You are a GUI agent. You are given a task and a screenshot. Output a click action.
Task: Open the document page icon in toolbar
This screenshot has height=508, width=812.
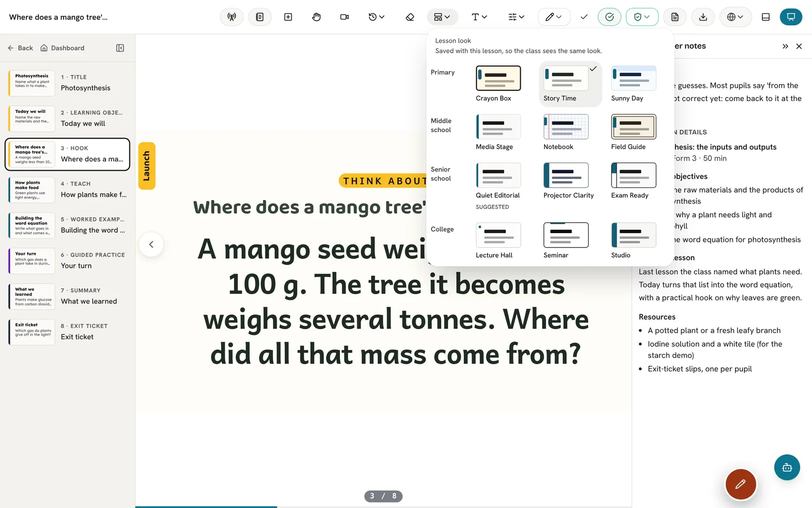click(675, 17)
